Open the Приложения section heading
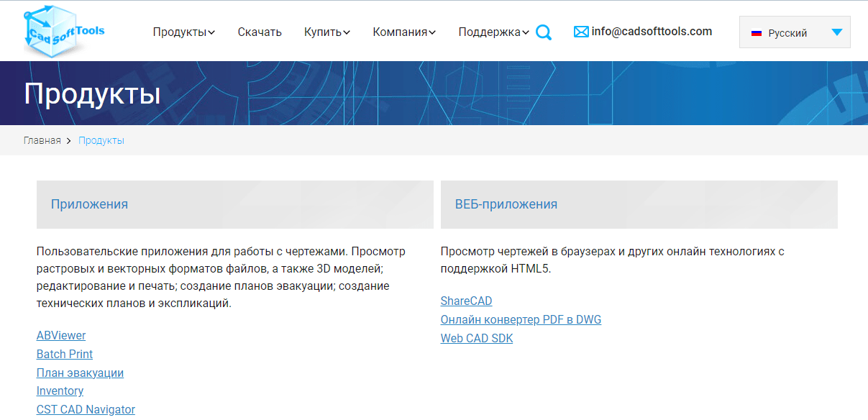The height and width of the screenshot is (420, 868). [89, 204]
